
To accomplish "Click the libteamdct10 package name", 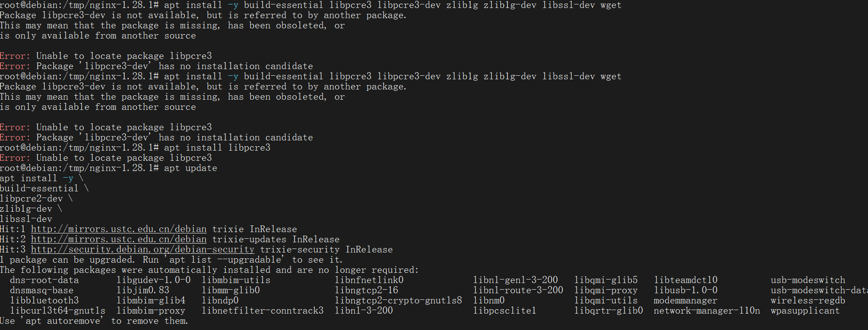I will [x=685, y=280].
